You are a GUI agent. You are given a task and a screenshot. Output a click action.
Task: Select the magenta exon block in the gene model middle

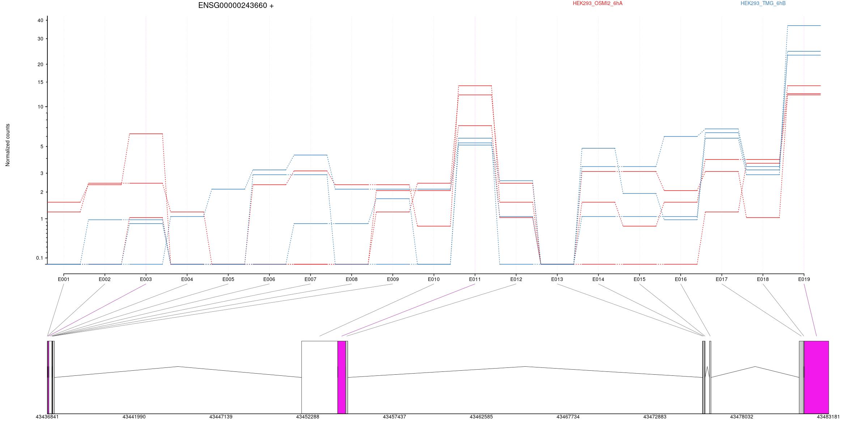[341, 377]
